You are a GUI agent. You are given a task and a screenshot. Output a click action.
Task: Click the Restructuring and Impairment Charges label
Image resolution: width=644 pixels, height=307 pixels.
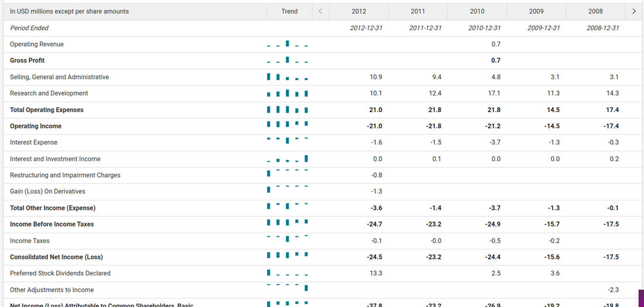pos(65,175)
